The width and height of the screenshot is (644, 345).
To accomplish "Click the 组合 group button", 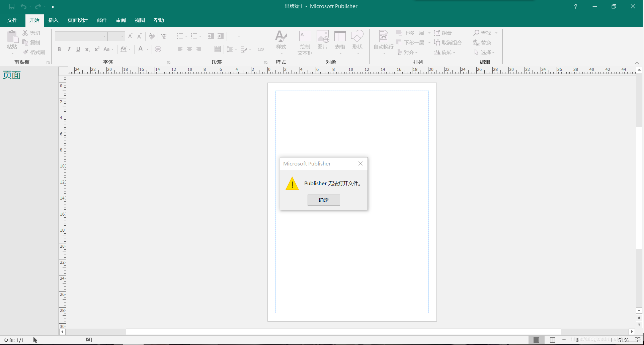I will 443,33.
